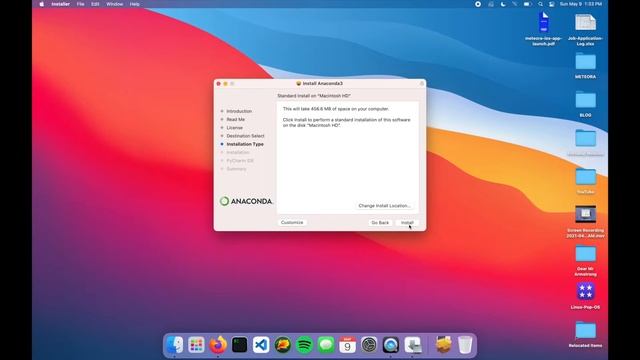640x360 pixels.
Task: Click the battery status icon
Action: 527,4
